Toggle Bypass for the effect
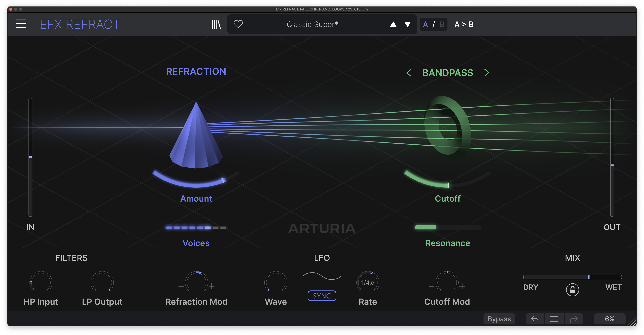Viewport: 644px width, 335px height. point(499,319)
